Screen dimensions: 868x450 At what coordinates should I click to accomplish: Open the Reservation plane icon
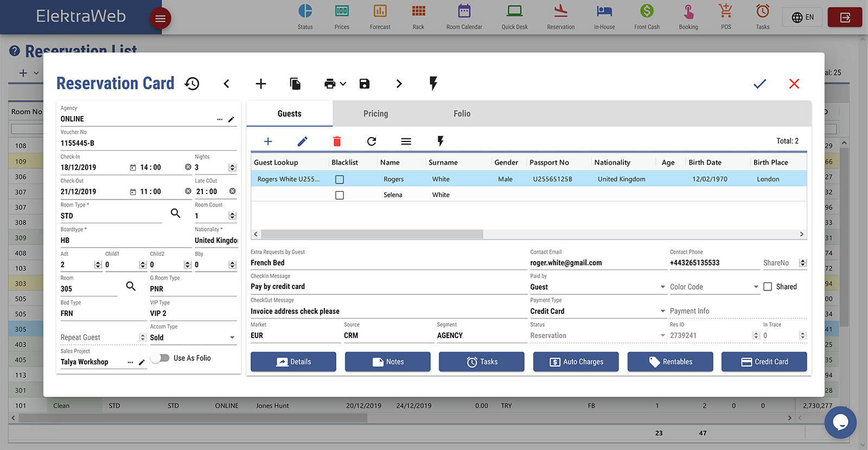[561, 11]
